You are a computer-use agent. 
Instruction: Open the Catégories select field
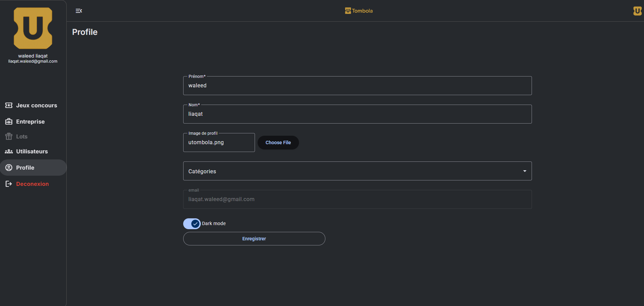(352, 171)
